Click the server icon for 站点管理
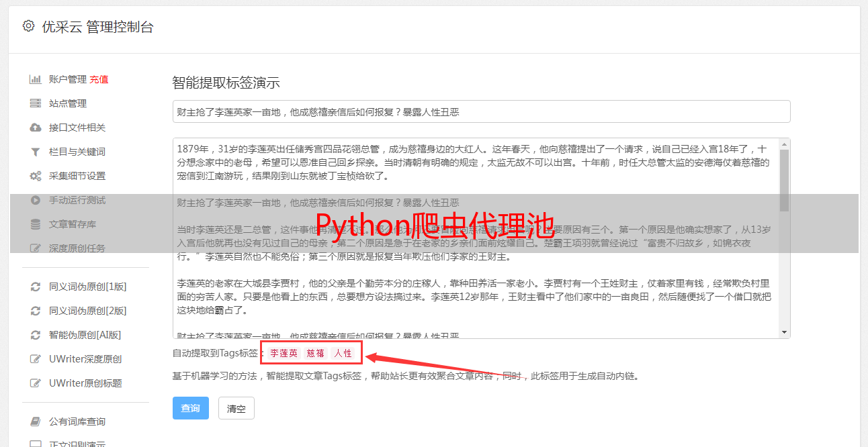This screenshot has width=868, height=447. pyautogui.click(x=36, y=103)
